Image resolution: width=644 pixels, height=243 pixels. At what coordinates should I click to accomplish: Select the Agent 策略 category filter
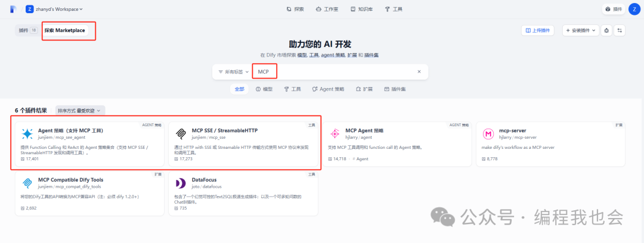coord(327,89)
